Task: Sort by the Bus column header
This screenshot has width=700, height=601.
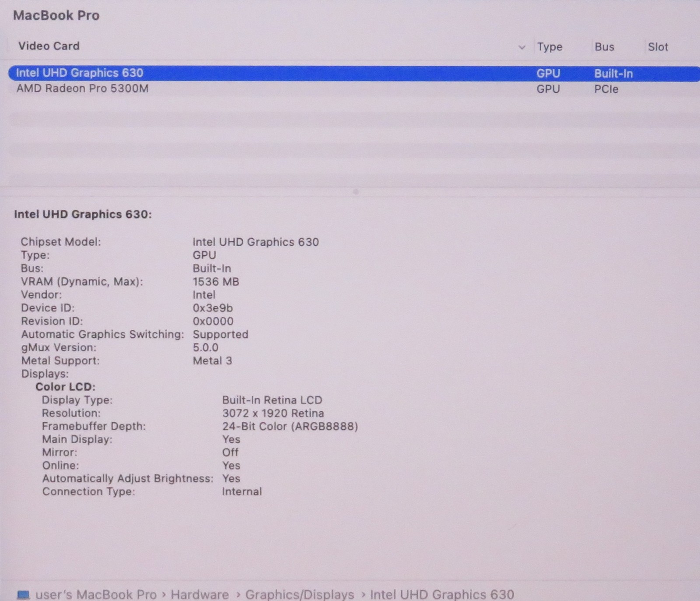Action: coord(604,47)
